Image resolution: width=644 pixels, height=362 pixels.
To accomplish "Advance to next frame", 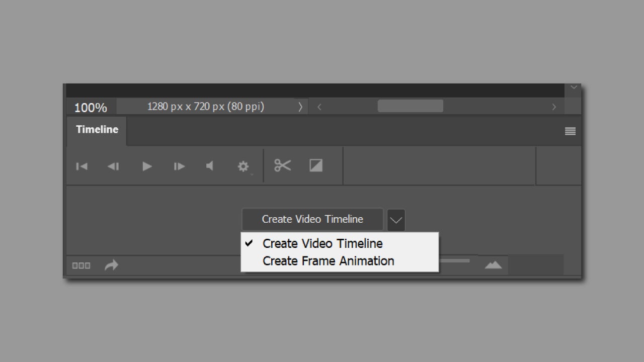I will pyautogui.click(x=179, y=166).
